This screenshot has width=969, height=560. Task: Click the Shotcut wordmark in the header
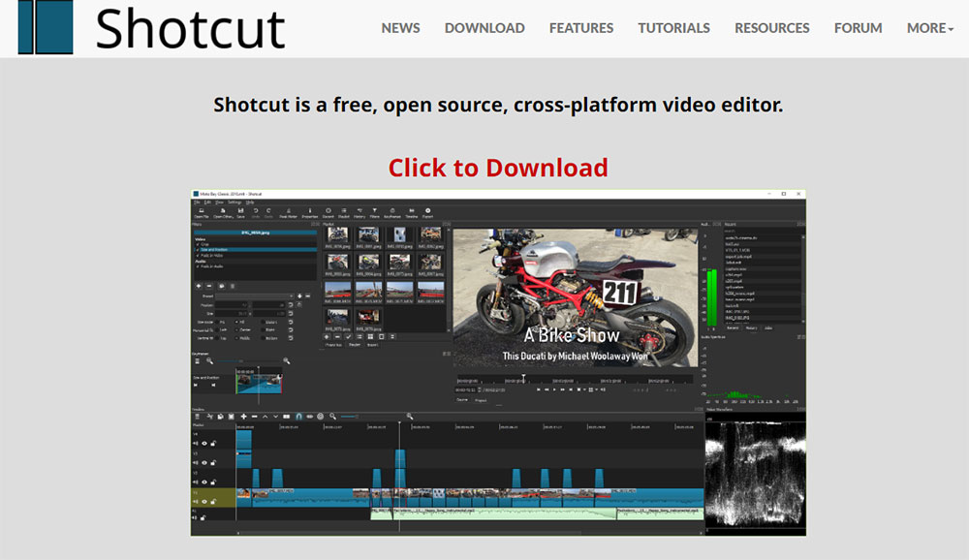190,28
